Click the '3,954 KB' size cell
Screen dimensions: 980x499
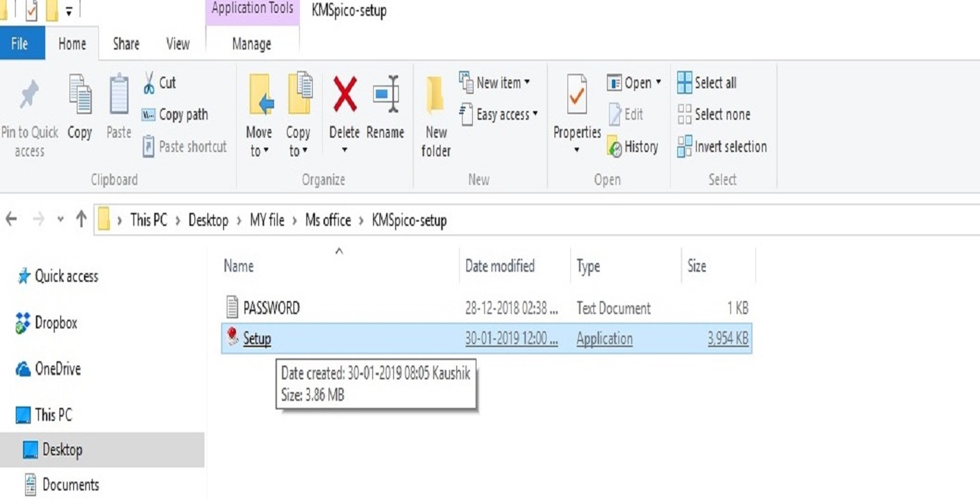point(727,339)
